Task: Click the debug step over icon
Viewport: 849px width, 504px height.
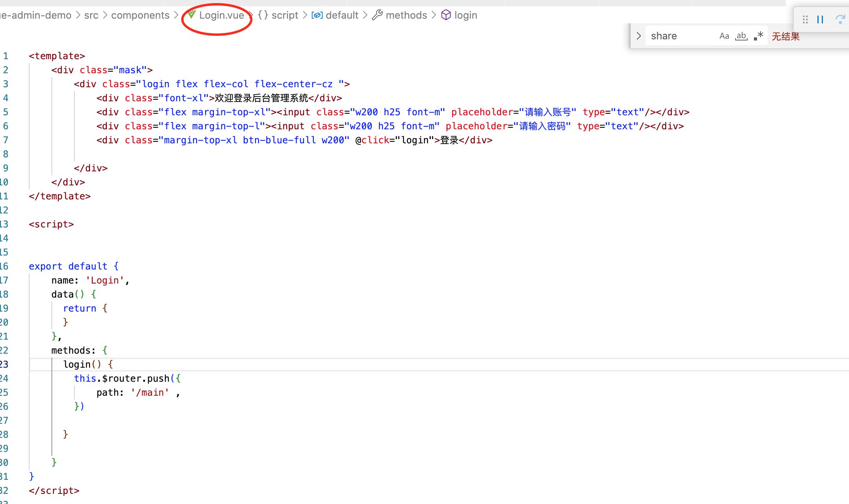Action: 840,19
